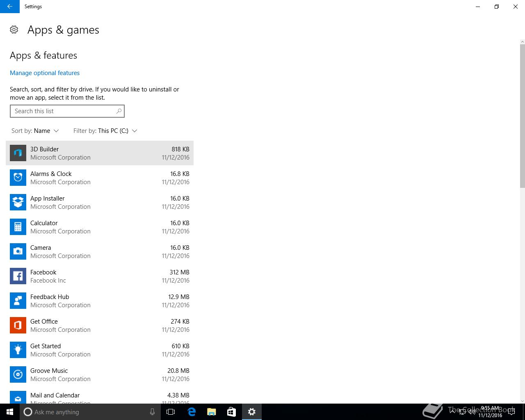Select the Get Office entry name

(44, 322)
